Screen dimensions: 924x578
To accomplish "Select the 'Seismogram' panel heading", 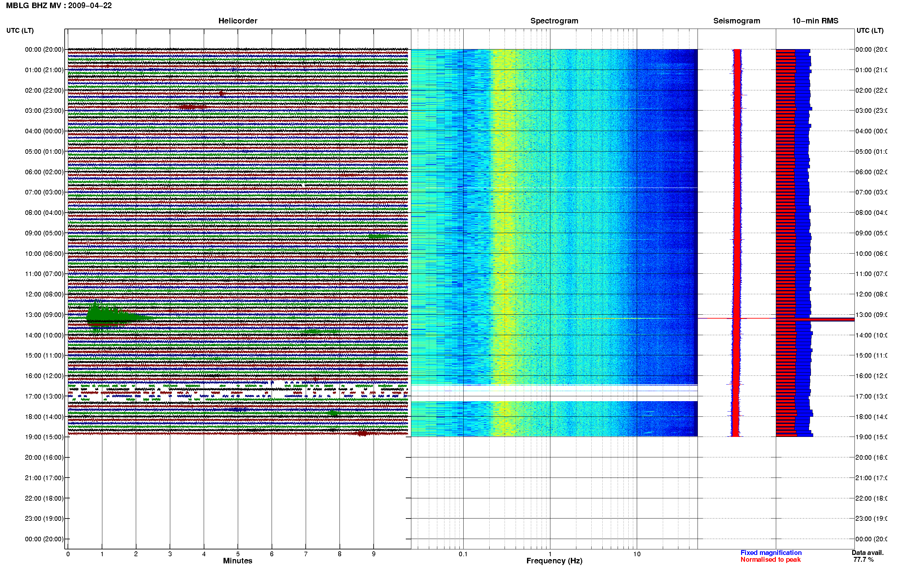I will tap(737, 21).
